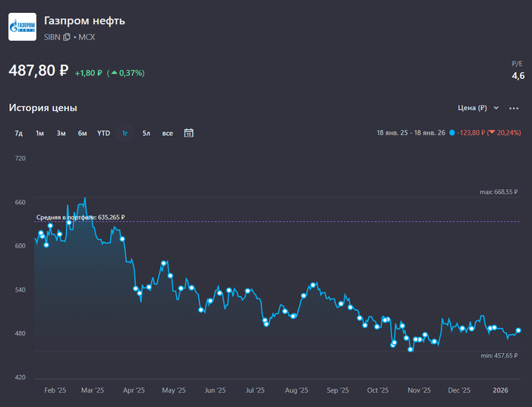
Task: Copy the SIBN ticker symbol
Action: pyautogui.click(x=67, y=36)
